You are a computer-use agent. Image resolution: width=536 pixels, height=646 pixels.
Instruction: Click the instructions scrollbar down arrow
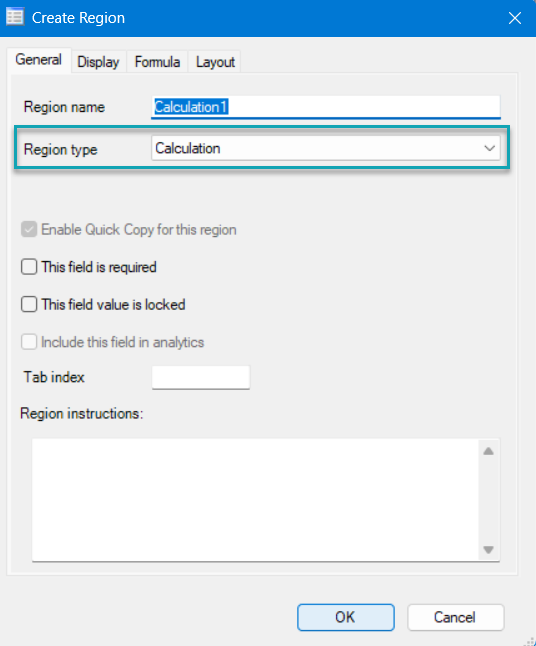[x=489, y=550]
